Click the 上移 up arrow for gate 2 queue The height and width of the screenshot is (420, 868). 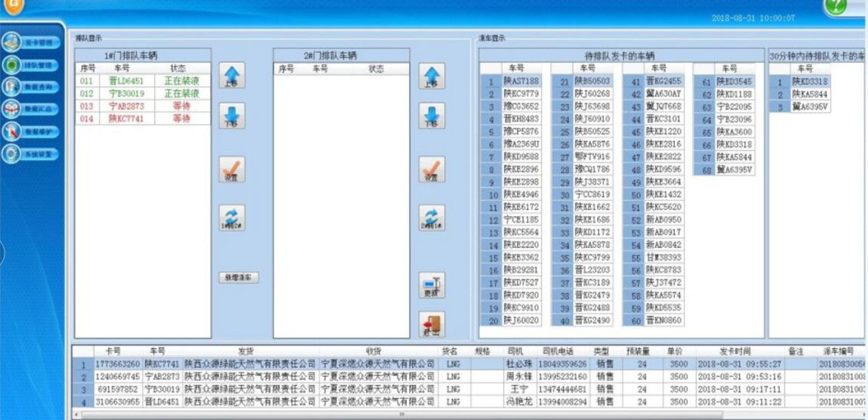[x=431, y=76]
